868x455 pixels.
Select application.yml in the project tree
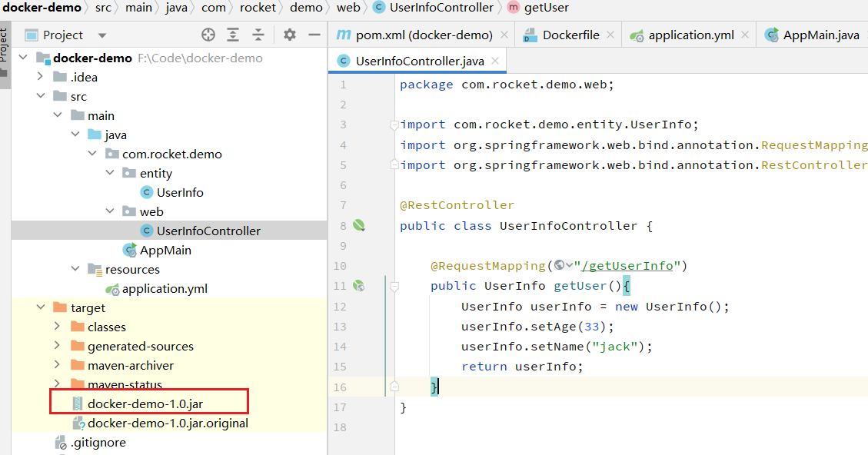[165, 288]
